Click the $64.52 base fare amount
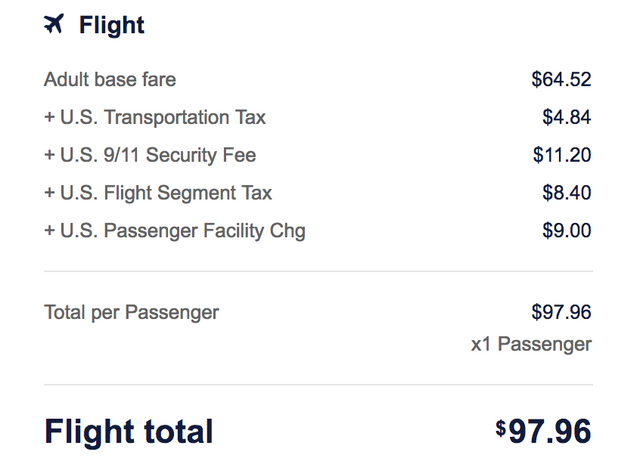 point(561,79)
